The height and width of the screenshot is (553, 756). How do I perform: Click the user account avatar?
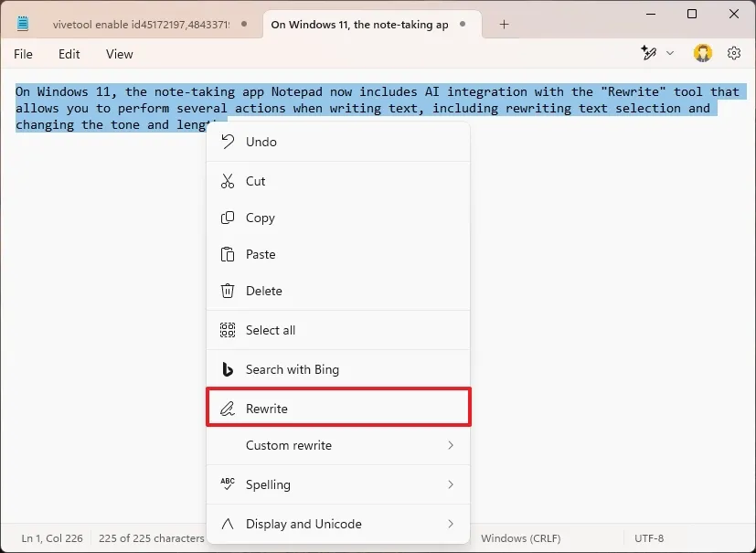(x=702, y=53)
